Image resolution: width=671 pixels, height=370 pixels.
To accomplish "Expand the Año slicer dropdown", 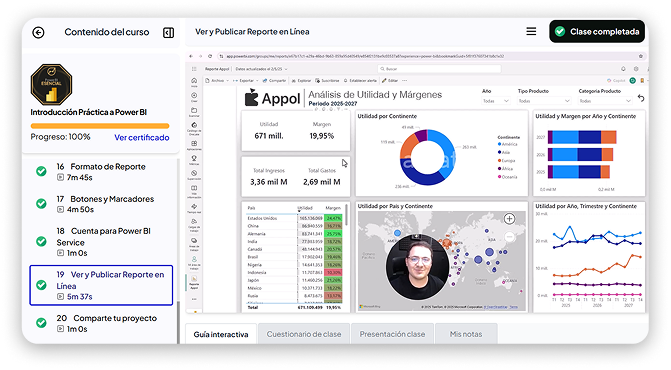I will point(496,101).
